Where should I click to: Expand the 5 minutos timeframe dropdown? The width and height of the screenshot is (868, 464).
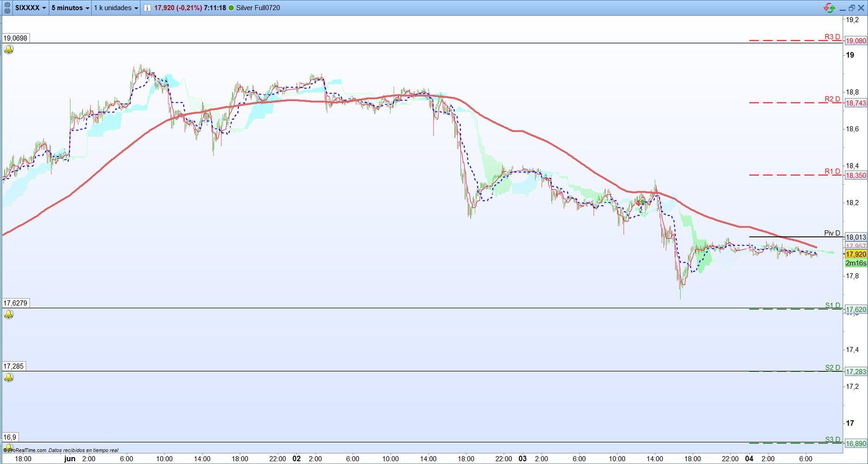(x=70, y=8)
